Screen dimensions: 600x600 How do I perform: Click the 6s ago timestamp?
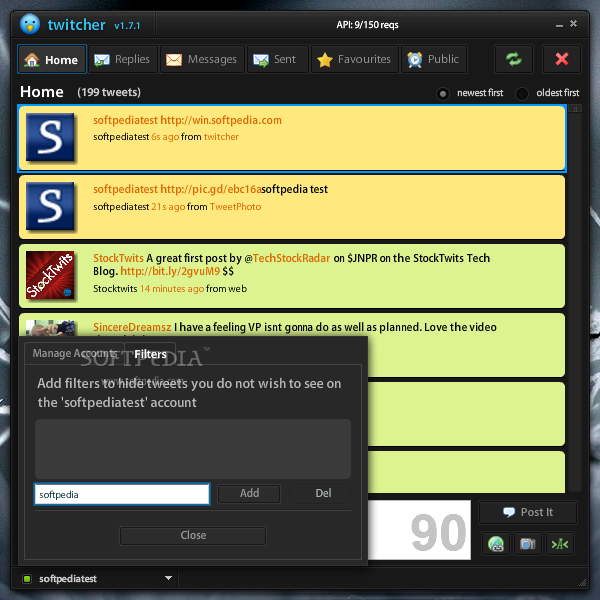click(x=165, y=137)
